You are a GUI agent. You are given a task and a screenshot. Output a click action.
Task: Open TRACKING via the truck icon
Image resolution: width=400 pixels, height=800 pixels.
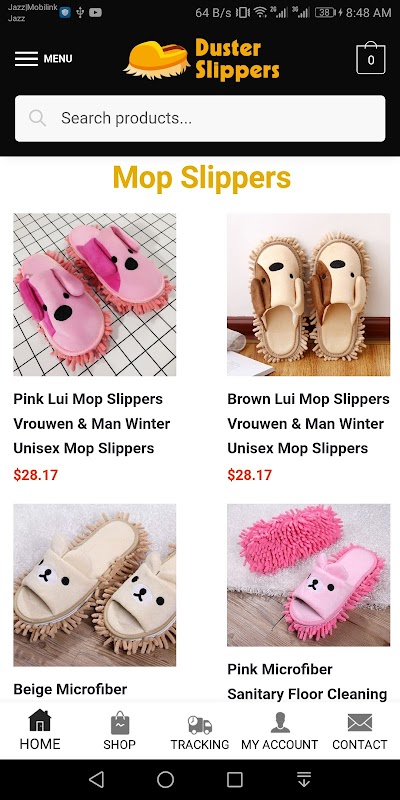tap(199, 724)
